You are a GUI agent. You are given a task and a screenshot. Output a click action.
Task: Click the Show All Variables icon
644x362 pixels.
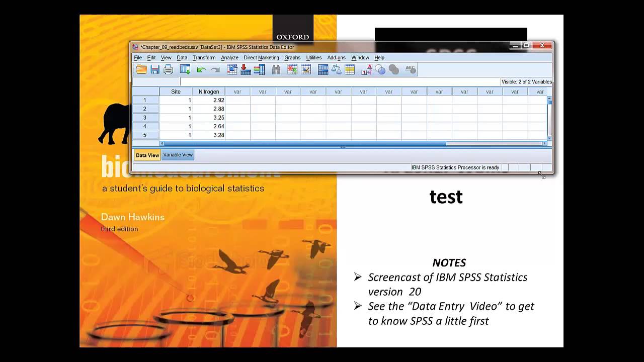tap(393, 69)
